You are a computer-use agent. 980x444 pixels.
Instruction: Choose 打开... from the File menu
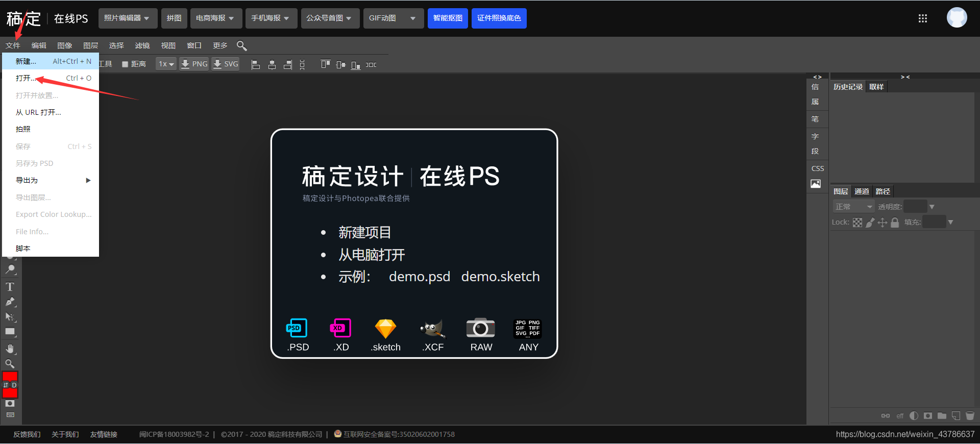pyautogui.click(x=51, y=78)
